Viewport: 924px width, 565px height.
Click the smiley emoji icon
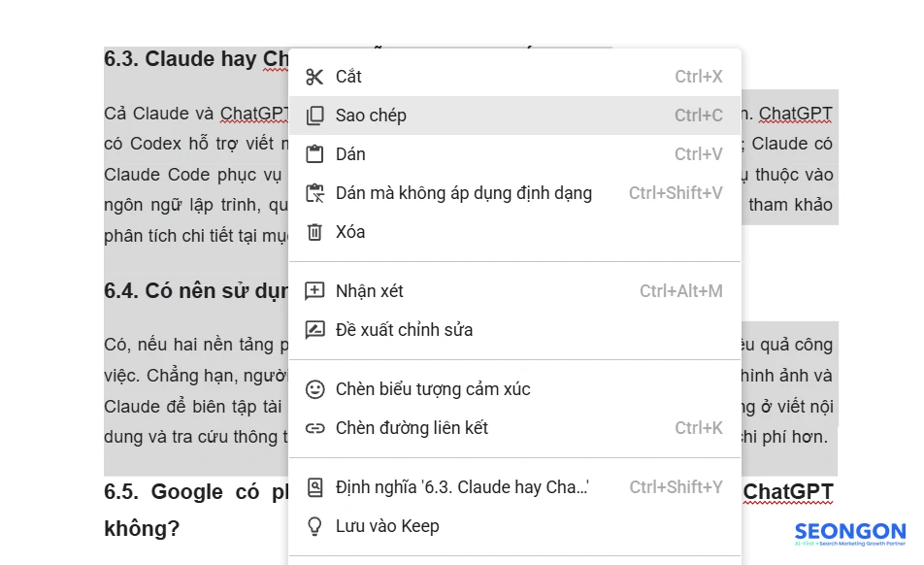[314, 389]
